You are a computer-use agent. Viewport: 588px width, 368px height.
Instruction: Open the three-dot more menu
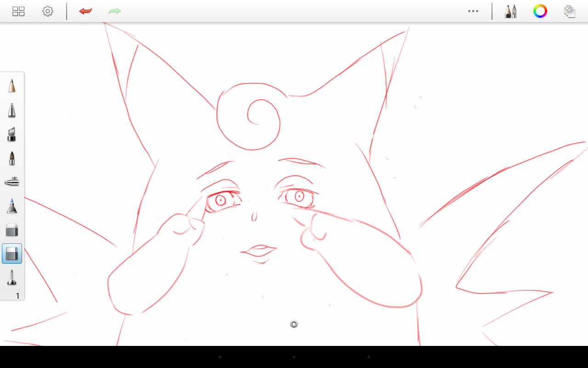[x=473, y=11]
